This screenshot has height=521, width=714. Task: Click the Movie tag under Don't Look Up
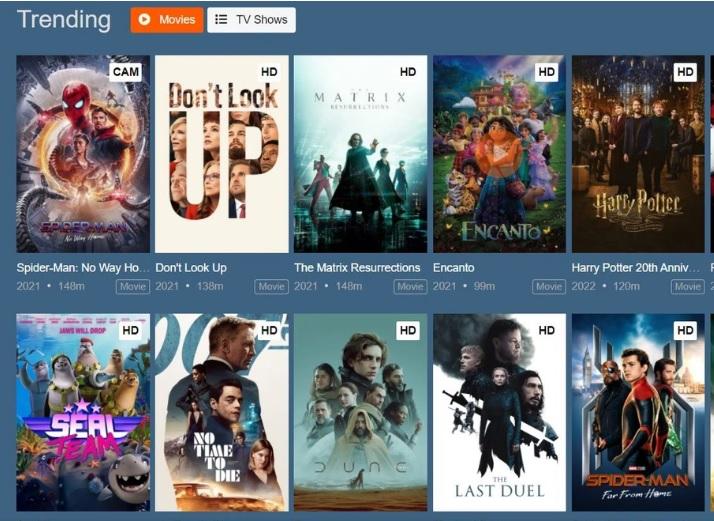tap(271, 286)
